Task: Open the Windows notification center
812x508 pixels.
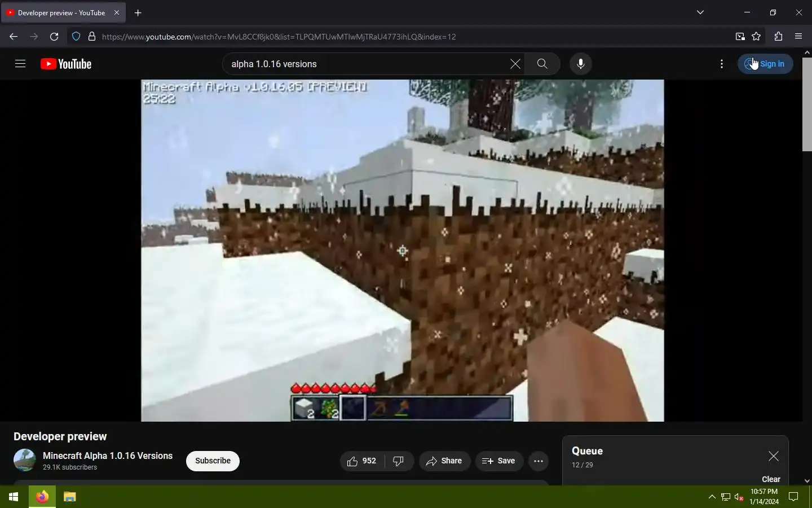Action: click(793, 497)
